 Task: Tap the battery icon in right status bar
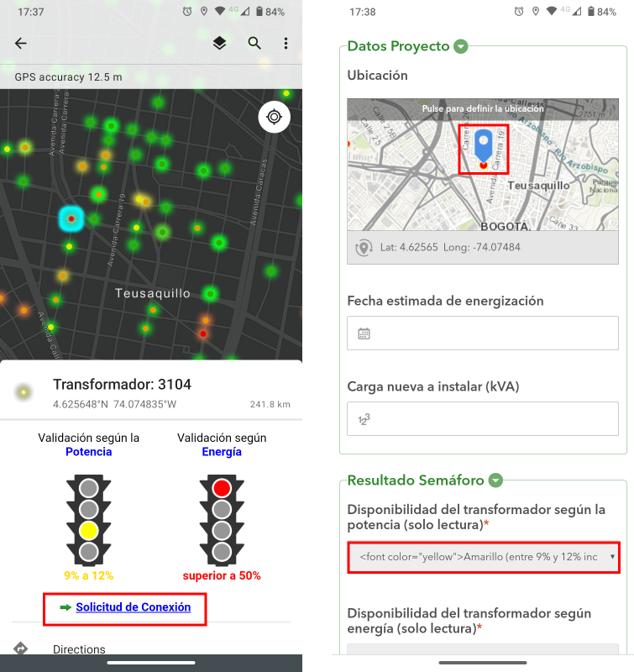[591, 12]
